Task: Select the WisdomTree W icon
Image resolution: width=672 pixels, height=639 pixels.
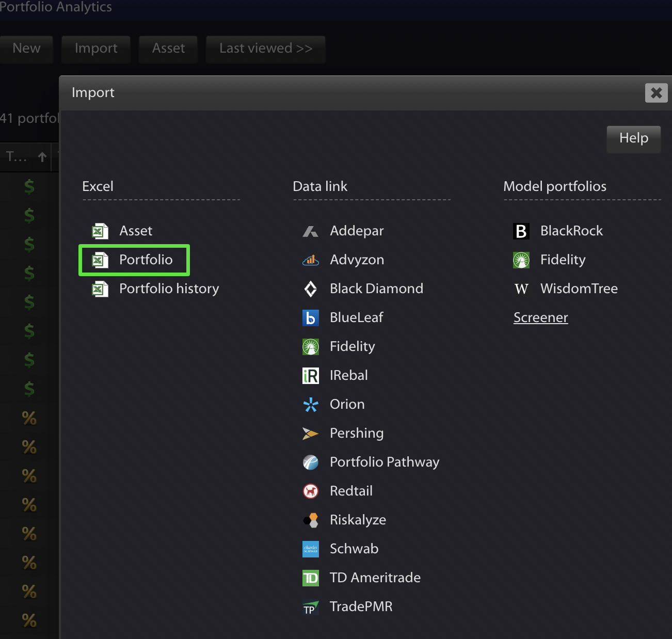Action: [x=521, y=289]
